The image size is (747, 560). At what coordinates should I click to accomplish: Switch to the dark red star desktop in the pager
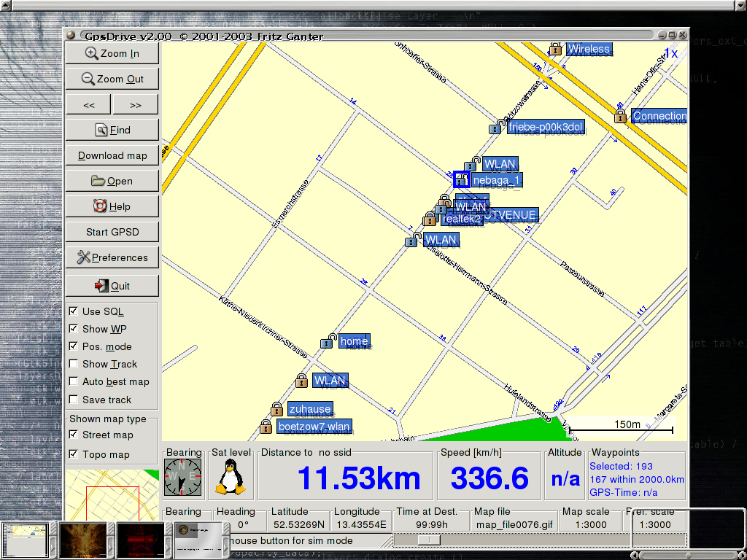[x=140, y=540]
